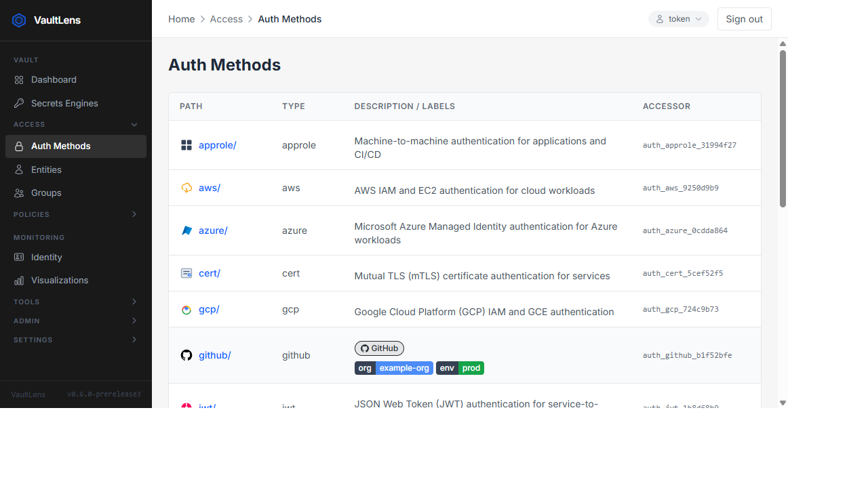
Task: Click the cert certificate icon in table
Action: pos(186,273)
